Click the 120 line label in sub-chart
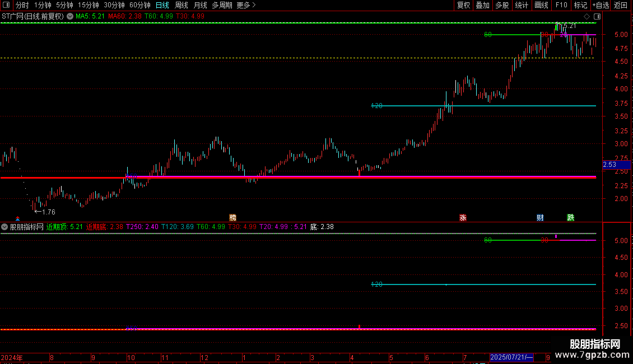Image resolution: width=633 pixels, height=364 pixels. click(x=376, y=284)
